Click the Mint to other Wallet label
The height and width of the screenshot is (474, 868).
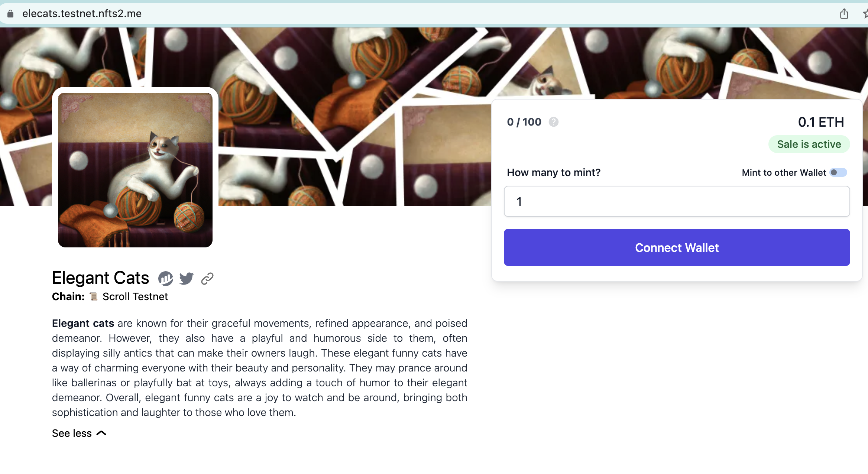tap(784, 173)
